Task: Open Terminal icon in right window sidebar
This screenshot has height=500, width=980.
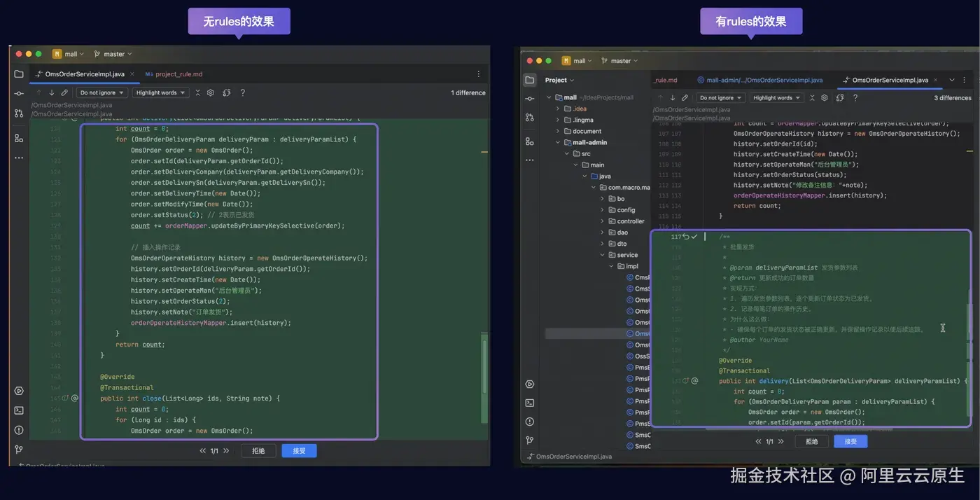Action: 530,403
